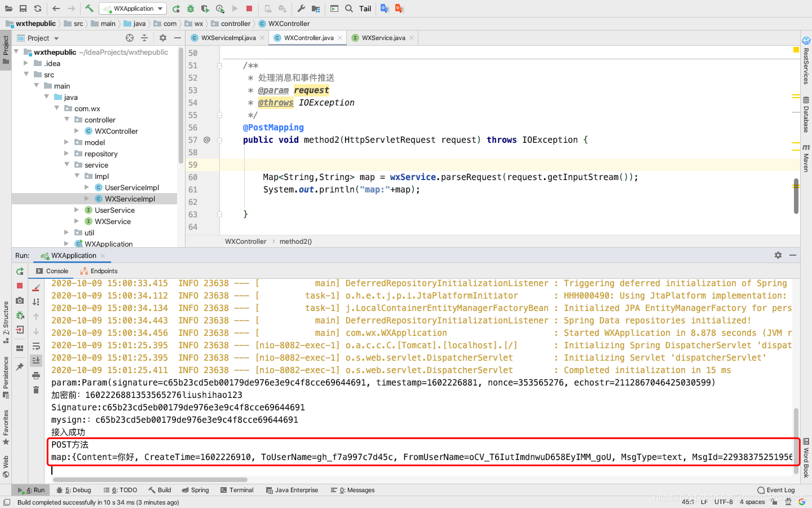
Task: Pin the Run tab with pin icon
Action: 20,367
